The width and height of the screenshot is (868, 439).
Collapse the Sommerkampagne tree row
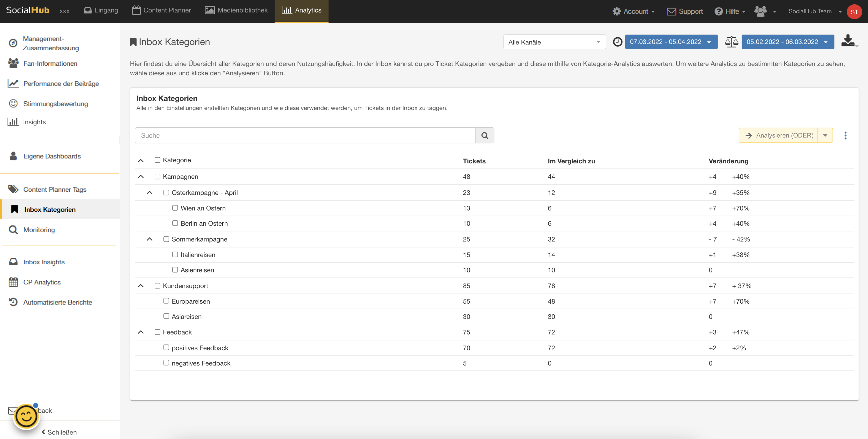click(150, 239)
